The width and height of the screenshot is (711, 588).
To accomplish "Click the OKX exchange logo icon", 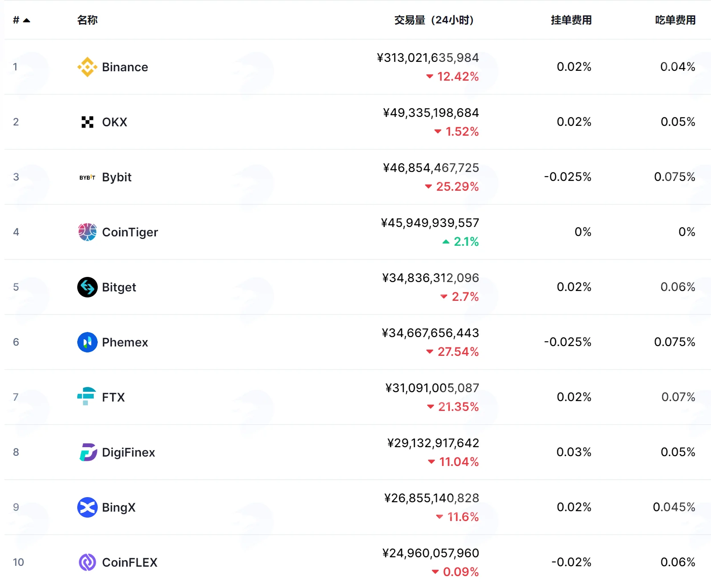I will tap(87, 122).
